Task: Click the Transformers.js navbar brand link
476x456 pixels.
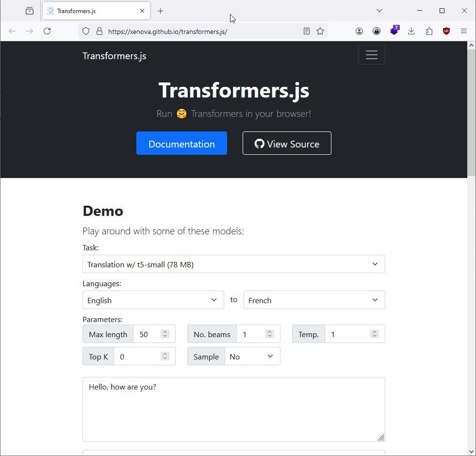Action: [x=115, y=56]
